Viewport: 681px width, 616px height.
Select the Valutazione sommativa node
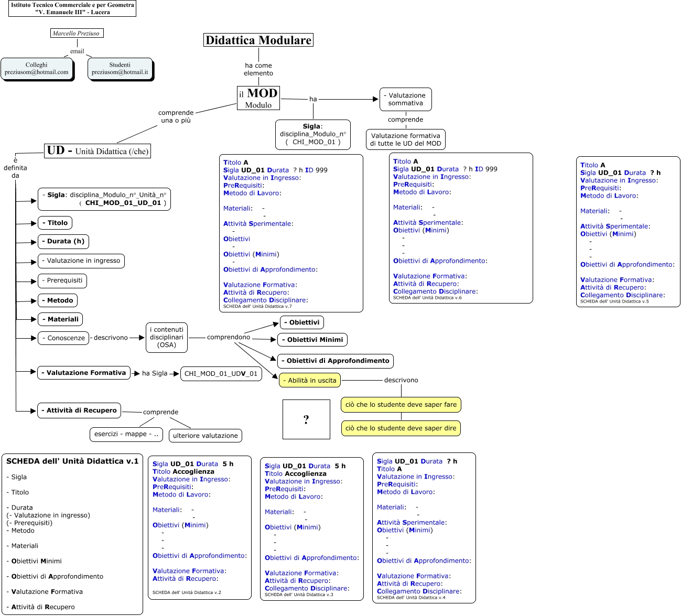[x=405, y=99]
